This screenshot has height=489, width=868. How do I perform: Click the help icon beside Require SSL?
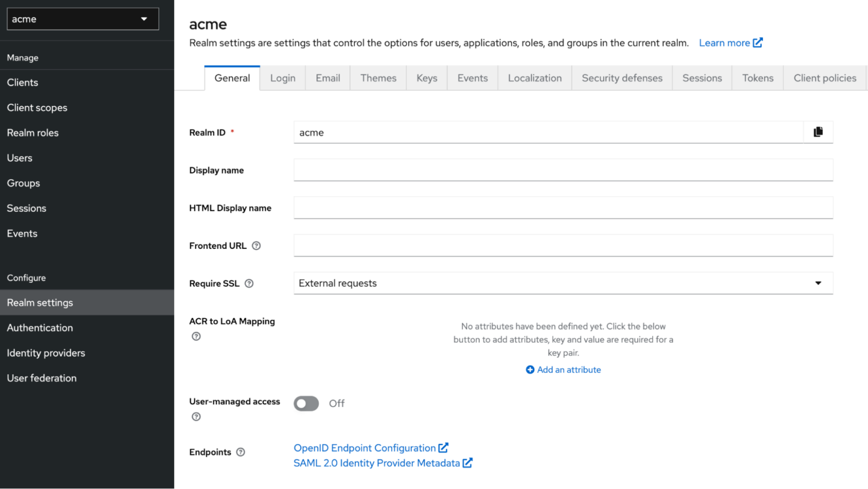click(x=249, y=283)
